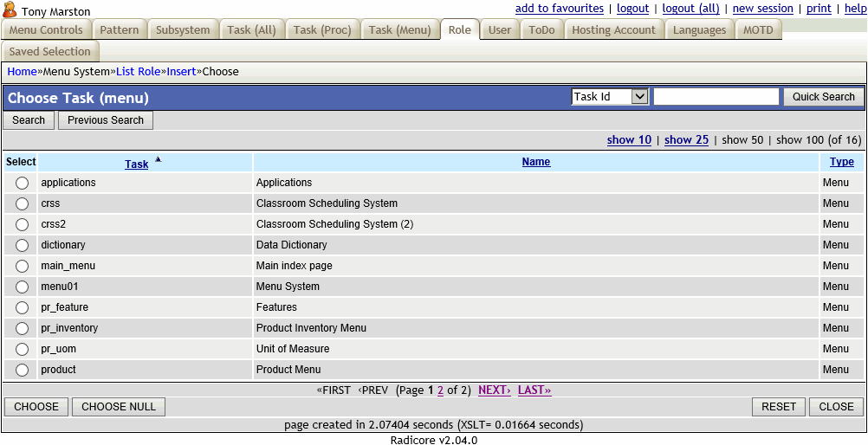868x445 pixels.
Task: Click into the quick search text field
Action: click(716, 97)
